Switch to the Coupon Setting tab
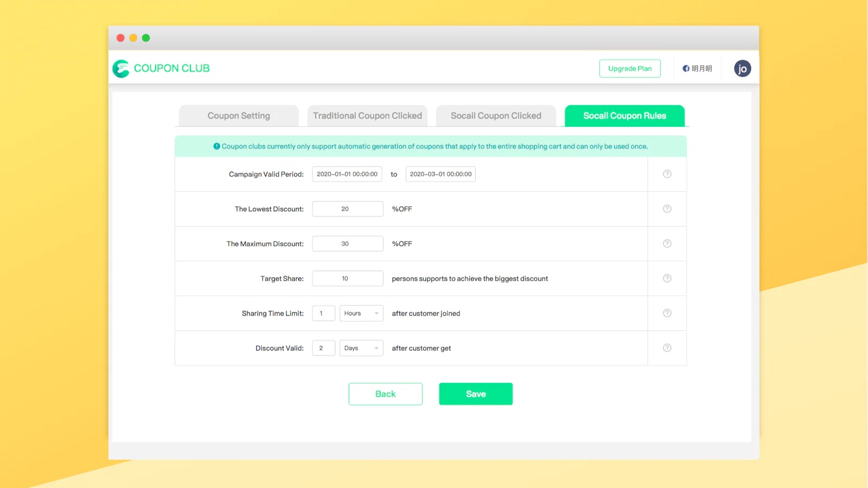The image size is (868, 488). [239, 115]
